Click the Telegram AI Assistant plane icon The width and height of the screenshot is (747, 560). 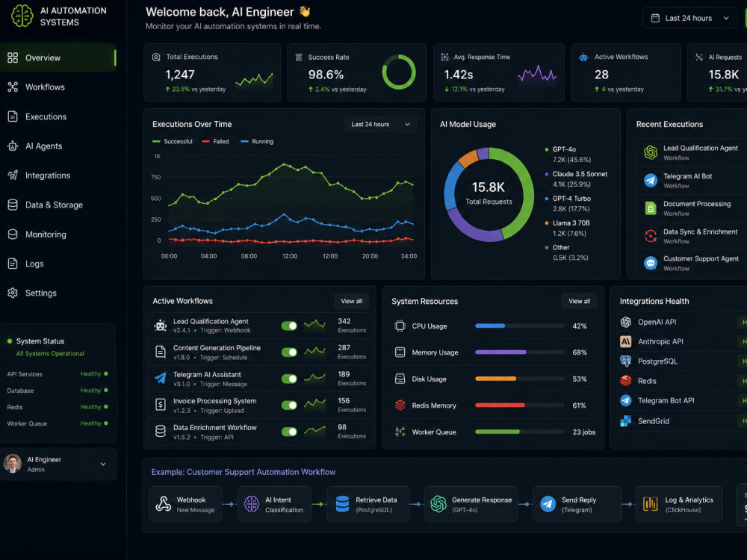coord(161,379)
